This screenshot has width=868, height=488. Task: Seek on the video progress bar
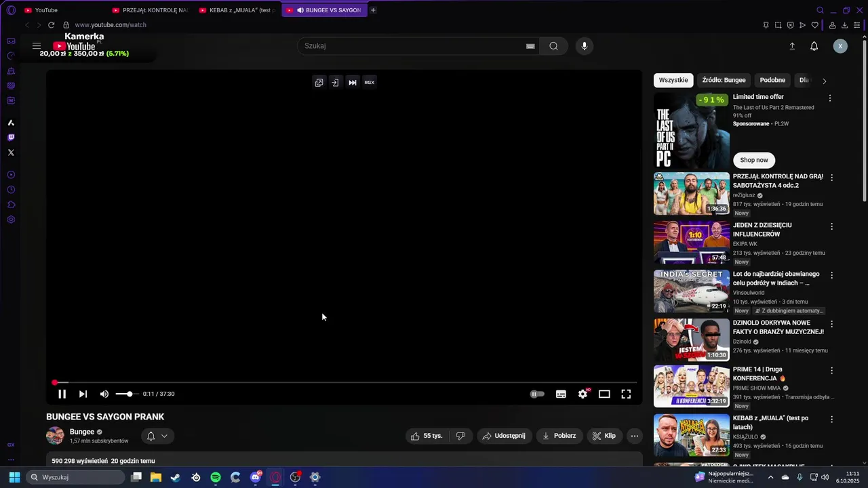[344, 383]
